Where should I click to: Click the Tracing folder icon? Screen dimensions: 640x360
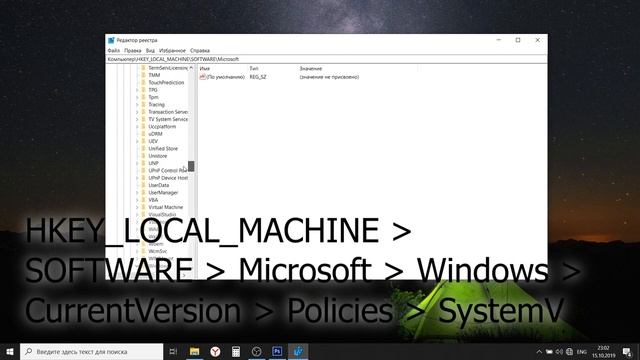(143, 104)
